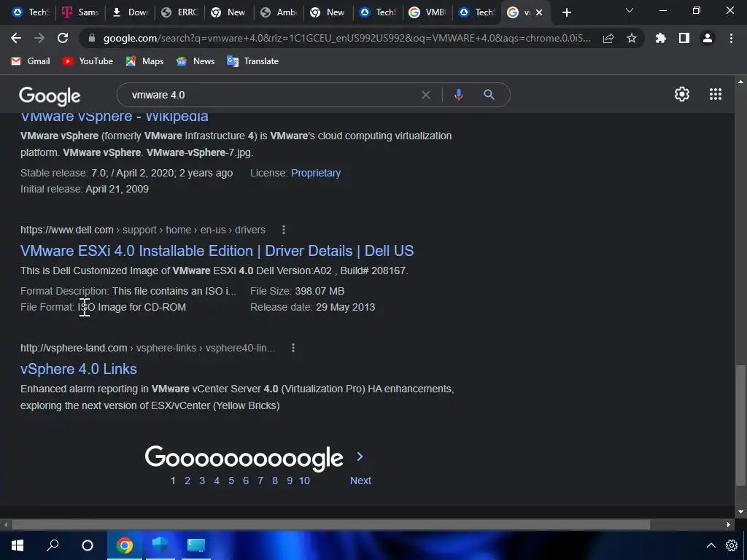This screenshot has width=747, height=560.
Task: Toggle Chrome side panel icon
Action: (684, 38)
